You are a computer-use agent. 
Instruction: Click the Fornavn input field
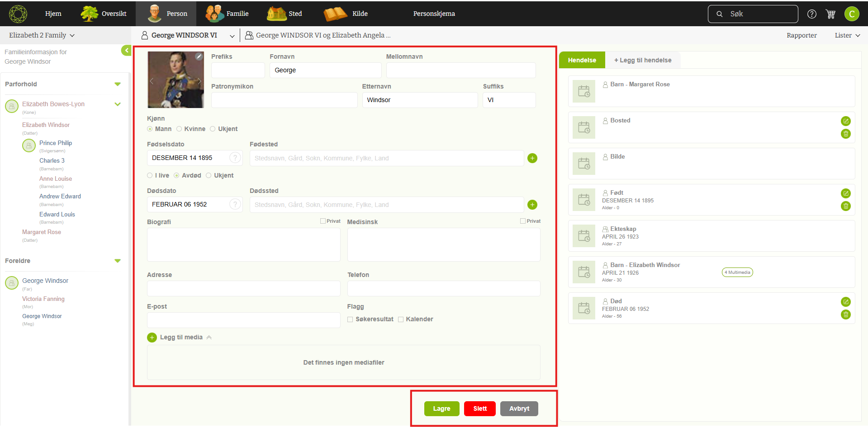pyautogui.click(x=325, y=70)
